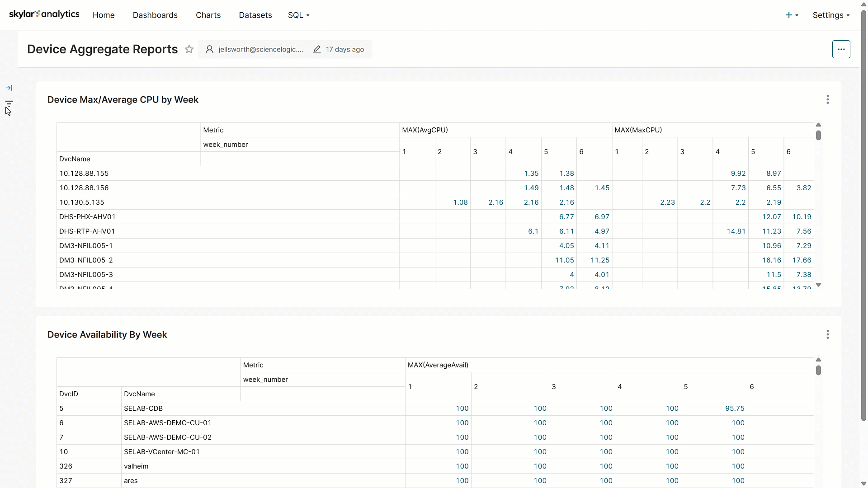This screenshot has width=868, height=488.
Task: Toggle the favorite star on Device Aggregate Reports
Action: coord(189,49)
